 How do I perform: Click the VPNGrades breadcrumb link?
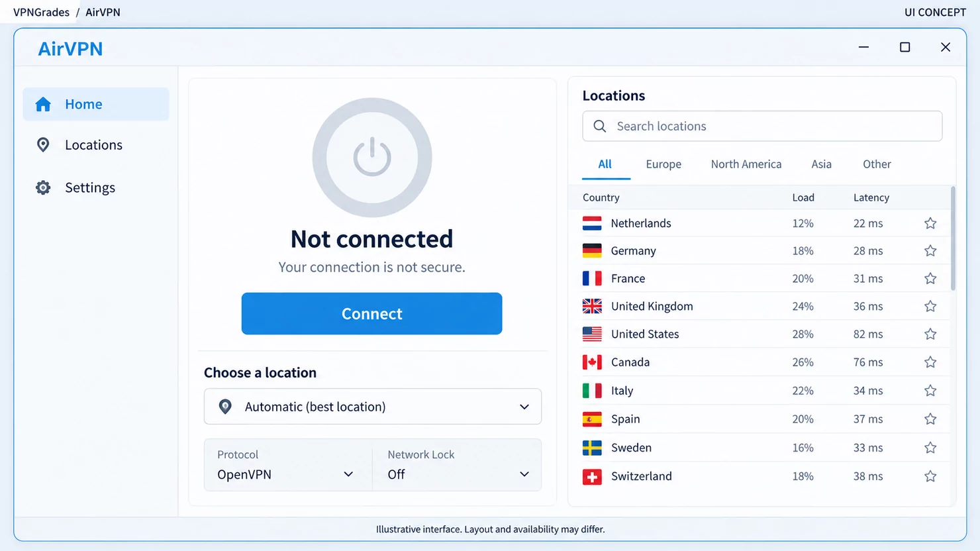coord(41,12)
